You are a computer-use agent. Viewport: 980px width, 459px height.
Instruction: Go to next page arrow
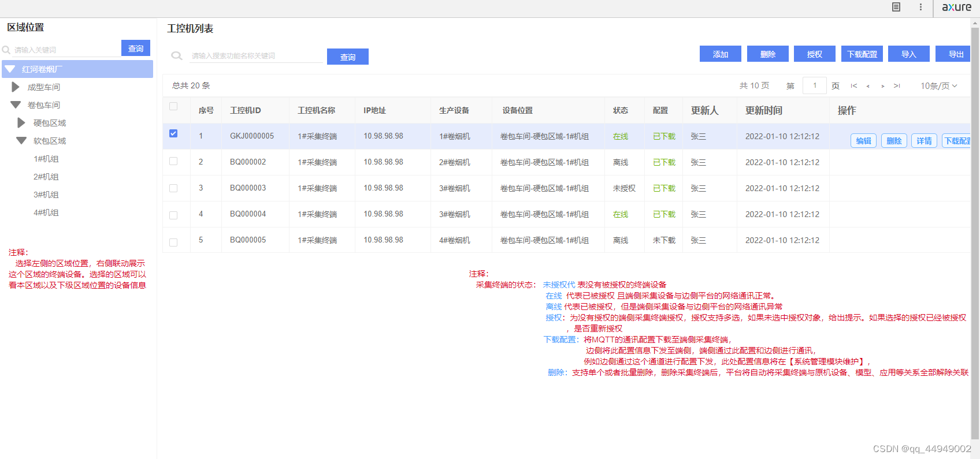coord(883,86)
